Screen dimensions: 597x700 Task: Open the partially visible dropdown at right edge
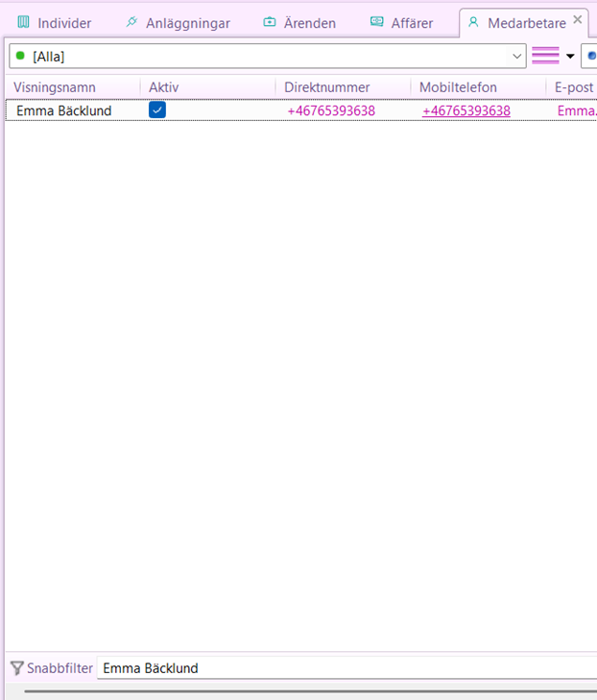(x=589, y=56)
